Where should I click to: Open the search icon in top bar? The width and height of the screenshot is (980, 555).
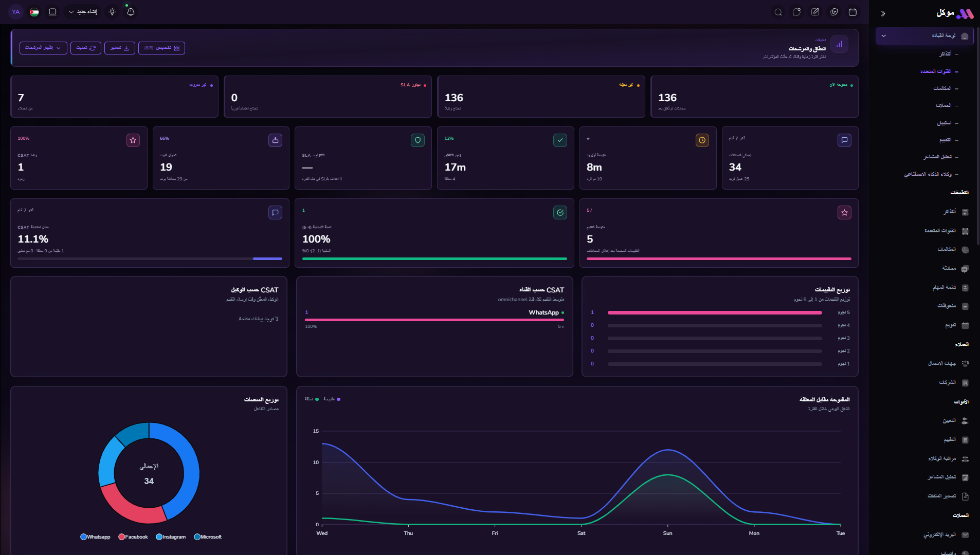[x=778, y=12]
